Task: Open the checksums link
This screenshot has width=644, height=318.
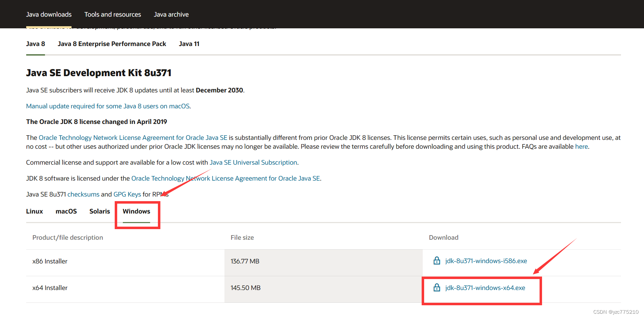Action: click(x=84, y=194)
